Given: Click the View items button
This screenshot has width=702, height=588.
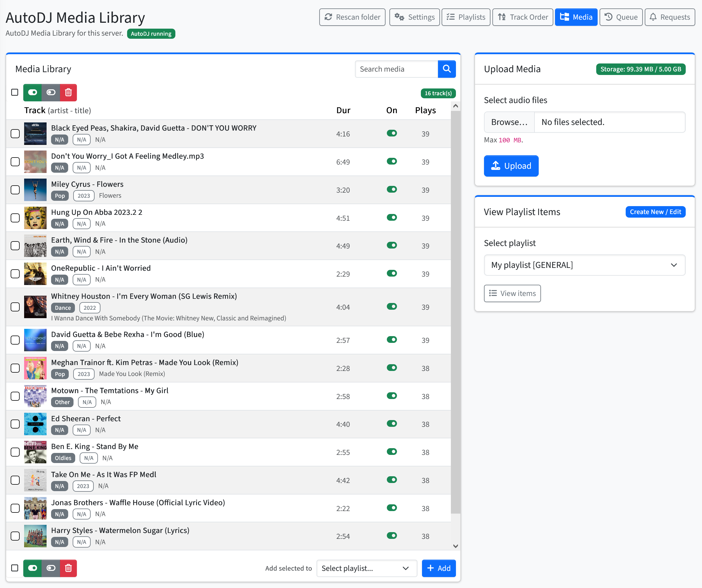Looking at the screenshot, I should point(512,293).
